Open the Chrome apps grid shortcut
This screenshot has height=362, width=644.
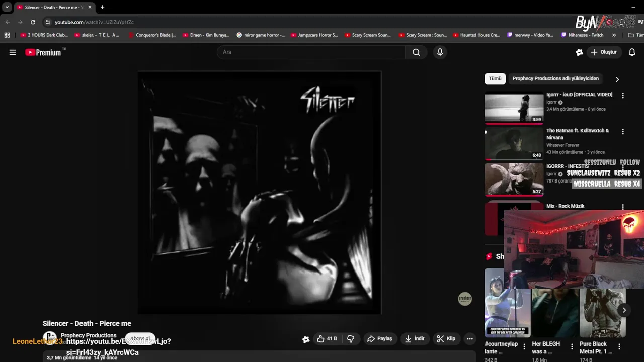click(7, 35)
